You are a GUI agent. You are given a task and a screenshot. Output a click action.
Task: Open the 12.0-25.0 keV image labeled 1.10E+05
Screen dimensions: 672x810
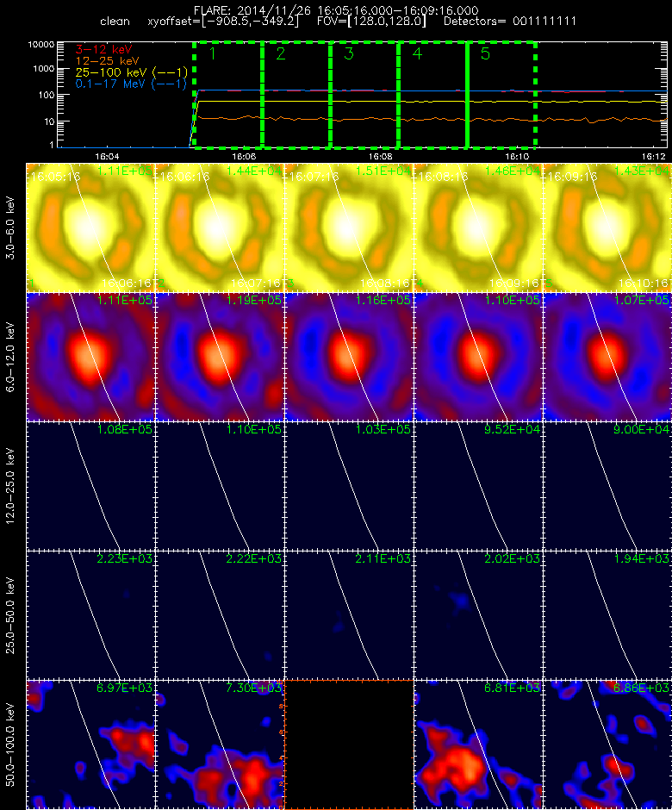220,486
